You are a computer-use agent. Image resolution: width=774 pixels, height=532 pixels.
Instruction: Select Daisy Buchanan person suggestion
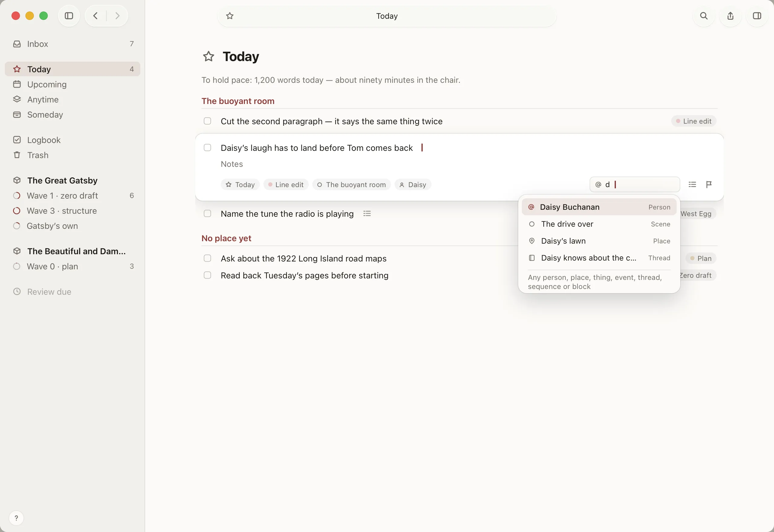pos(599,207)
